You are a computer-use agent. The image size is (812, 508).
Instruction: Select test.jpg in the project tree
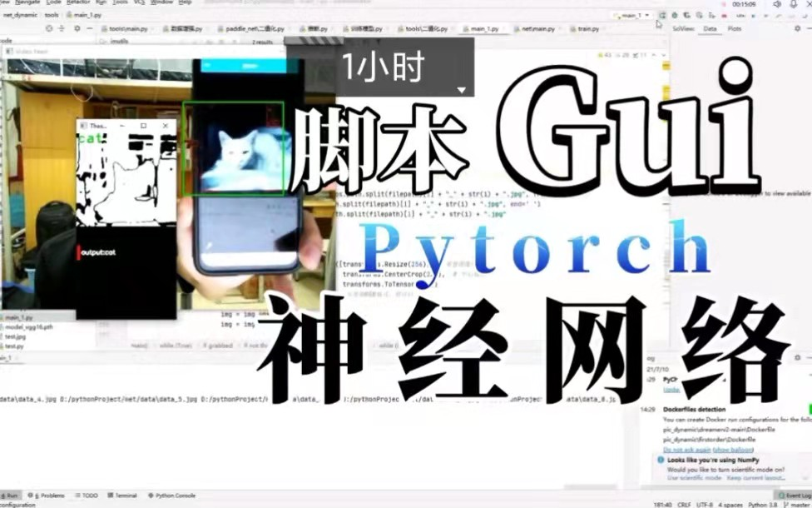pyautogui.click(x=15, y=336)
